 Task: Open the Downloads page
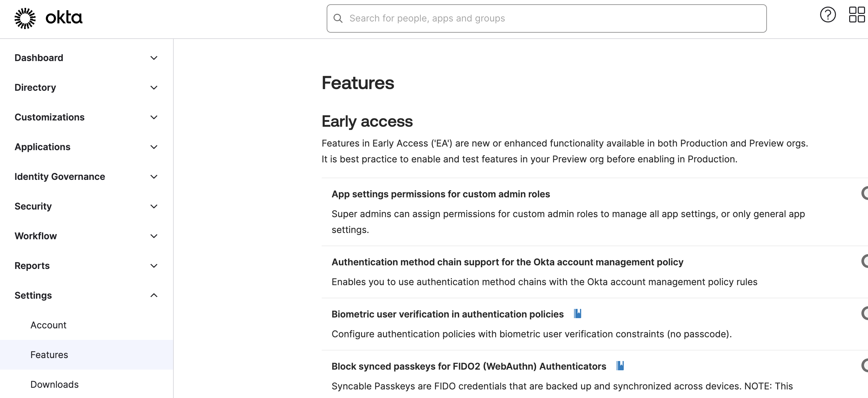[x=54, y=384]
